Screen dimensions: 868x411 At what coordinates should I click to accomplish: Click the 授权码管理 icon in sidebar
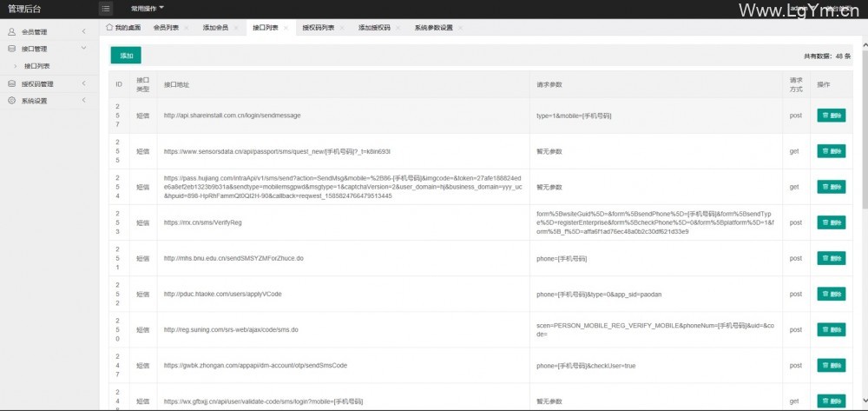pos(11,83)
